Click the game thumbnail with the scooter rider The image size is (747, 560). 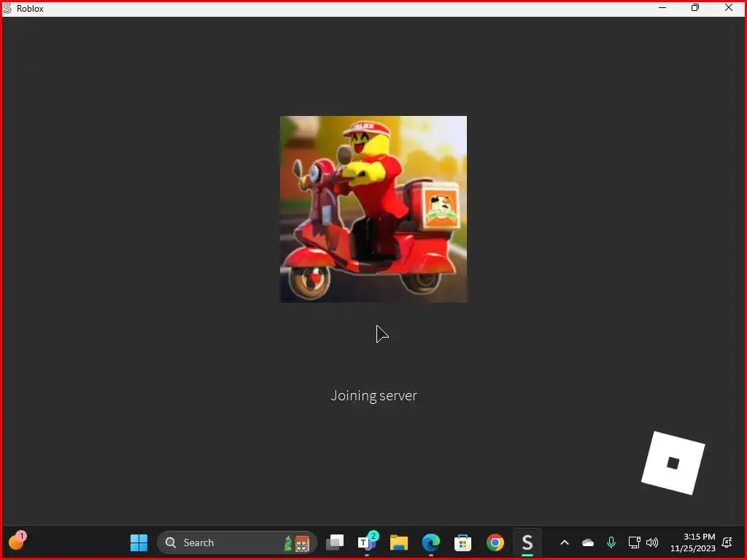[x=373, y=209]
